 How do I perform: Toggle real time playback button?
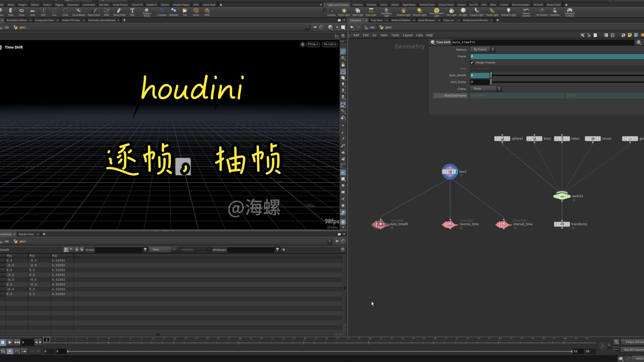coord(10,351)
